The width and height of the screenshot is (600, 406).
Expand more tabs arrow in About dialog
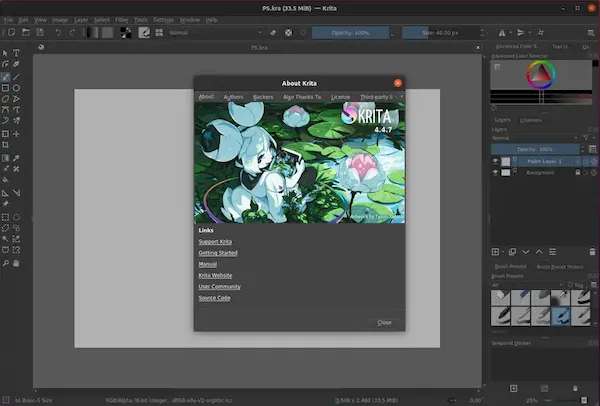pos(401,97)
